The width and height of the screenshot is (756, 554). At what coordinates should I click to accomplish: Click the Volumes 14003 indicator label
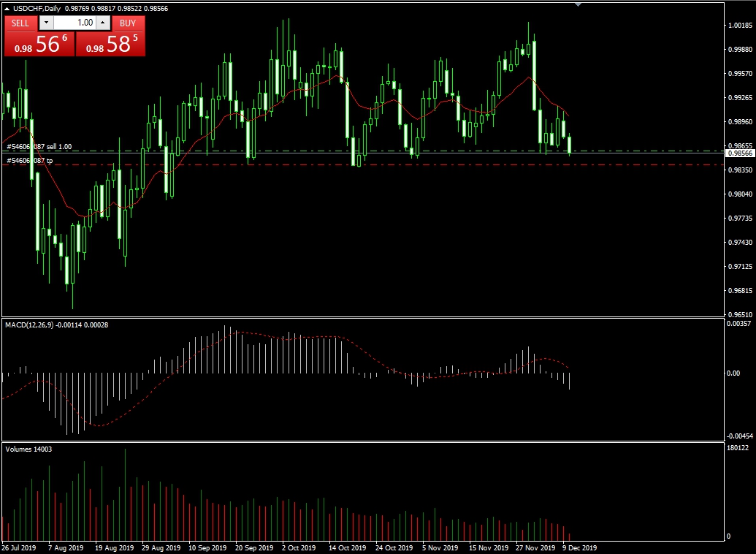point(28,449)
